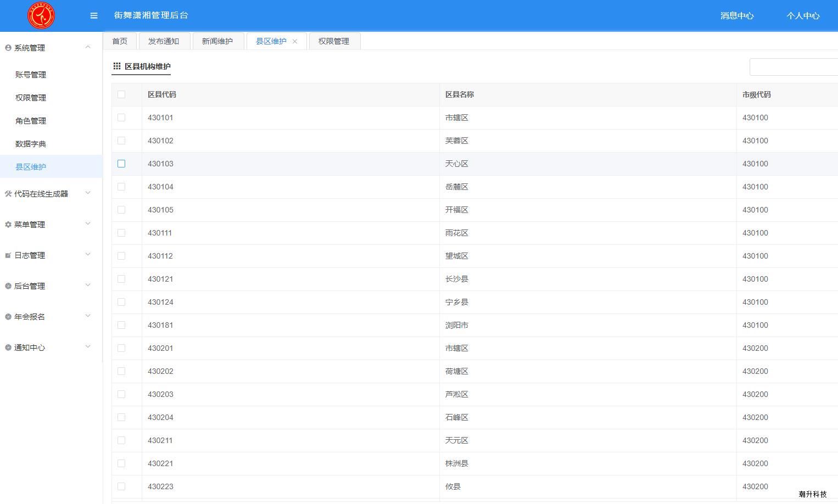This screenshot has height=504, width=838.
Task: Click the red circular site logo
Action: (x=41, y=15)
